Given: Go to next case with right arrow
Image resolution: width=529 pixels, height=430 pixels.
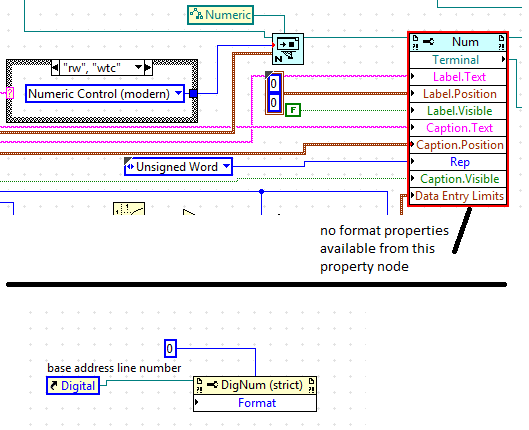Looking at the screenshot, I should tap(148, 68).
